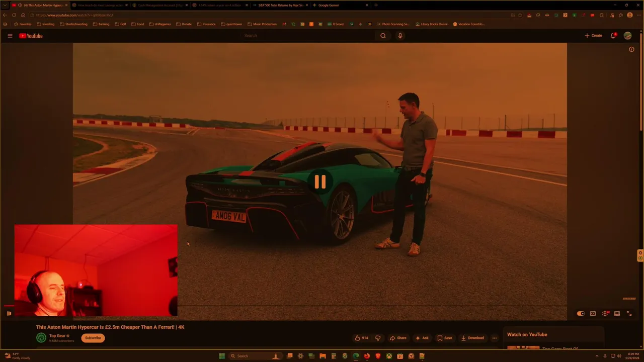Viewport: 644px width, 362px height.
Task: Toggle the autoplay switch in player
Action: pyautogui.click(x=581, y=313)
